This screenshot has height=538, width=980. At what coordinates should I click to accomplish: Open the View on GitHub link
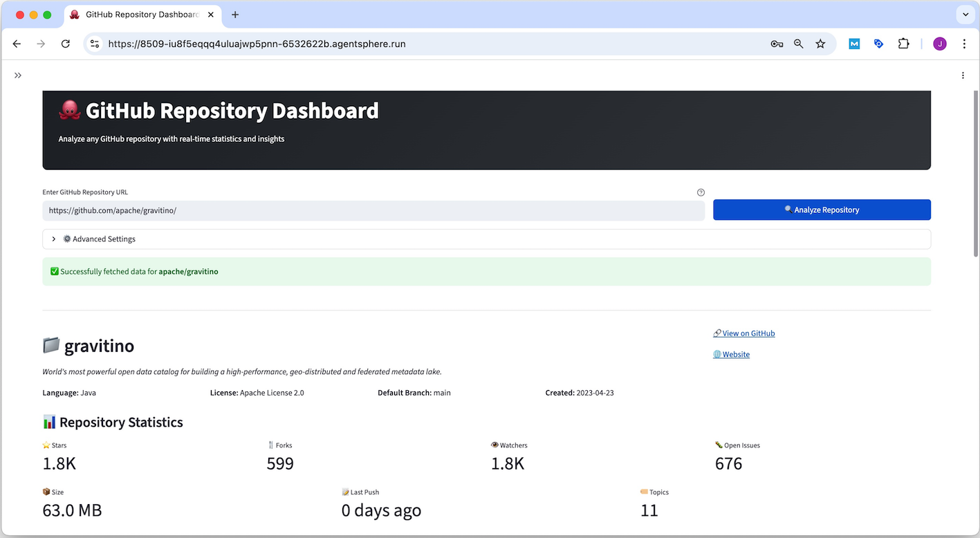[x=748, y=333]
